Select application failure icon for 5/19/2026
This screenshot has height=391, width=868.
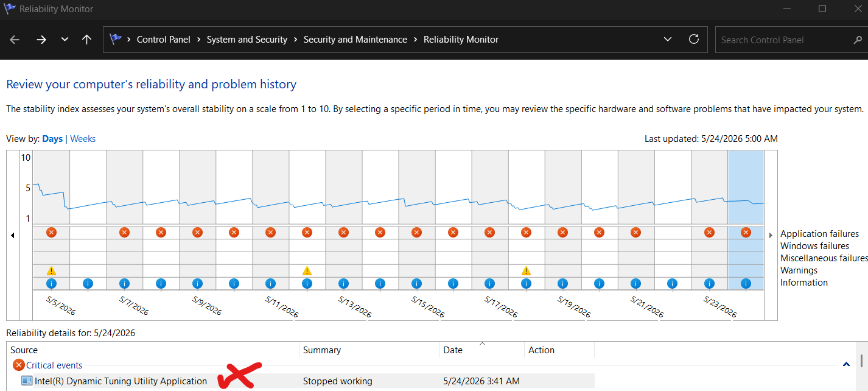pos(562,232)
